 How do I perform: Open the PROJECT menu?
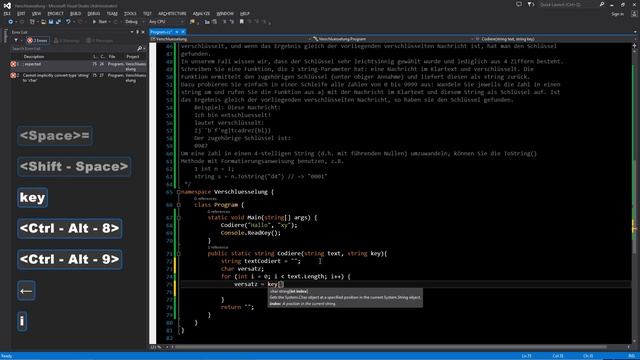coord(56,13)
